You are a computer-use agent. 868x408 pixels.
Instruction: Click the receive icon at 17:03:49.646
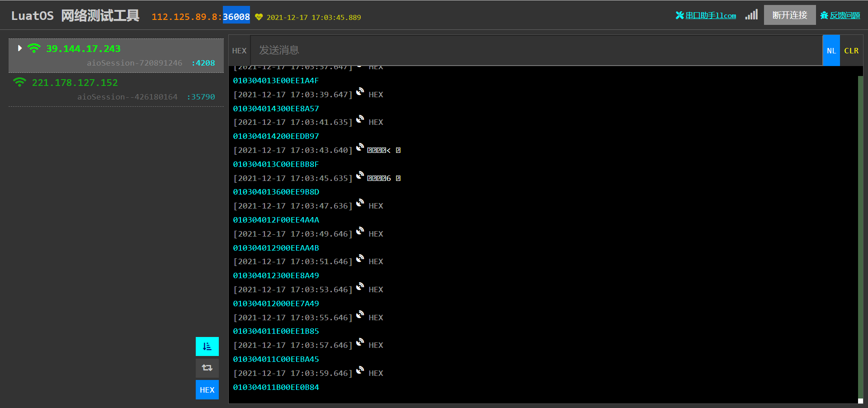pyautogui.click(x=360, y=231)
